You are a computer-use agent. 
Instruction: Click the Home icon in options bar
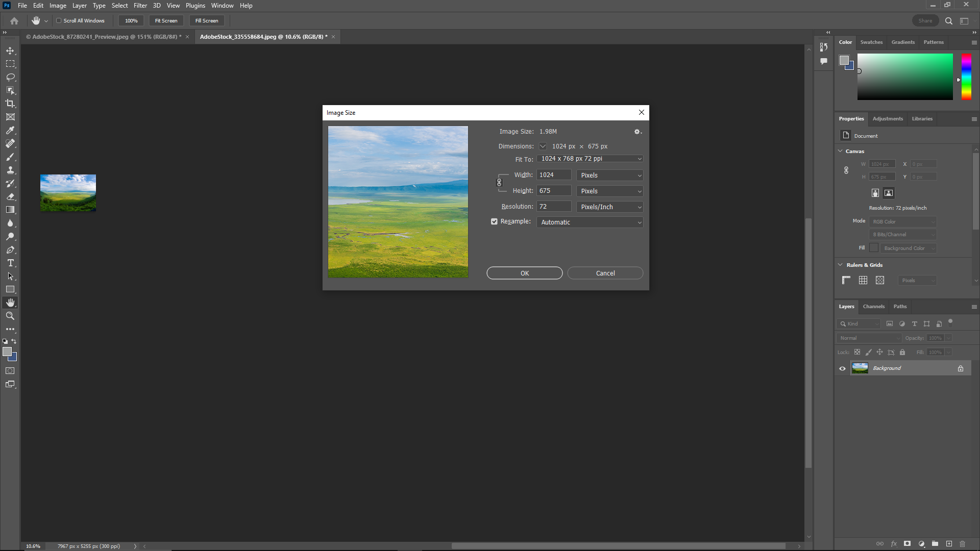point(14,21)
